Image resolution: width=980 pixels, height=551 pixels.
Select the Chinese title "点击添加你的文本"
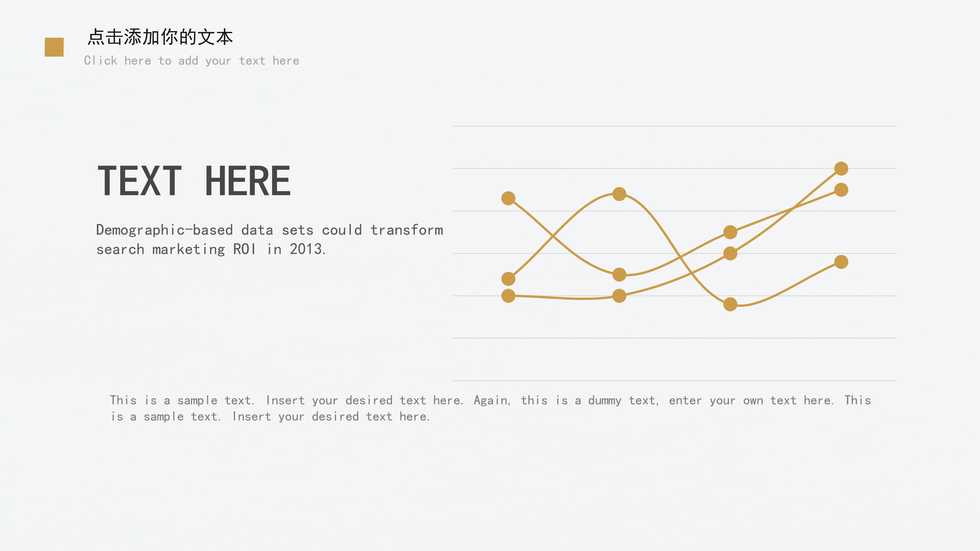click(x=160, y=37)
